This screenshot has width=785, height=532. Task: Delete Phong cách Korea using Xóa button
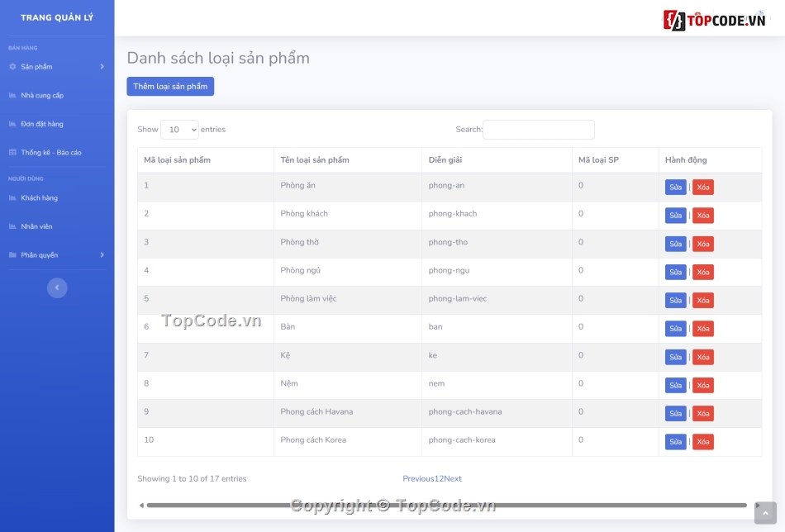[x=702, y=442]
